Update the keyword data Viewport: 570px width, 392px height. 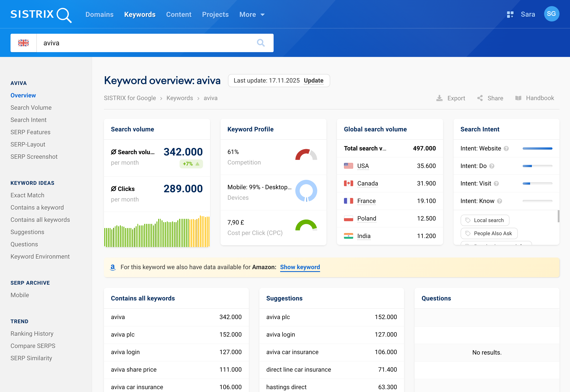click(314, 81)
